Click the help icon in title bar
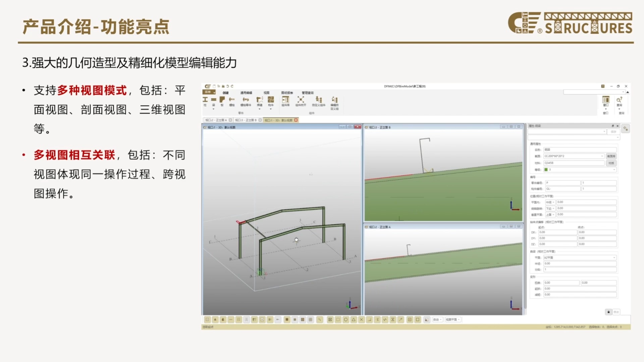This screenshot has width=644, height=362. (x=603, y=86)
